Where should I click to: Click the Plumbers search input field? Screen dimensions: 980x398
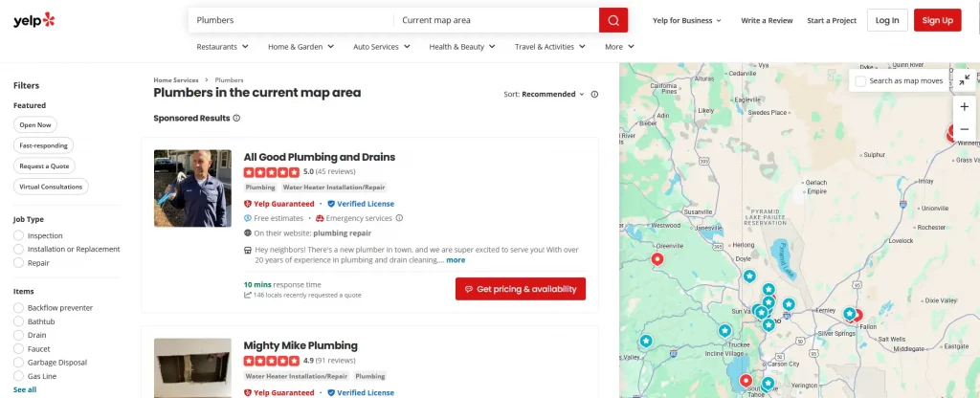(x=287, y=20)
